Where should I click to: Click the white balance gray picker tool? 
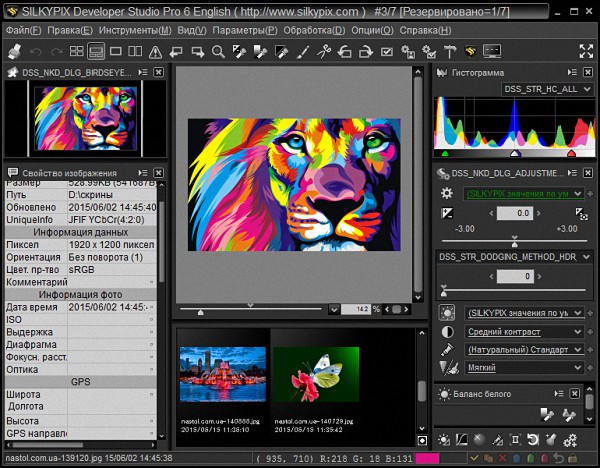[547, 415]
